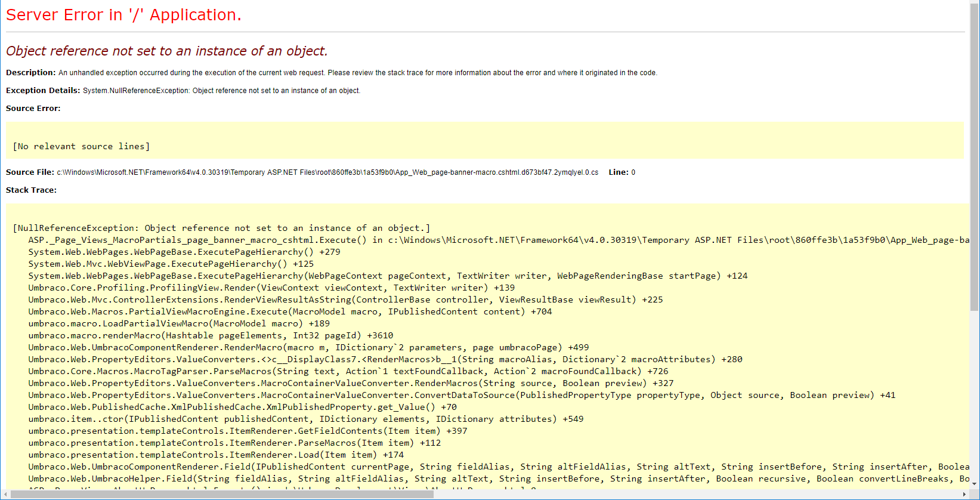This screenshot has width=980, height=500.
Task: Click the horizontal scrollbar thumb
Action: pos(222,494)
